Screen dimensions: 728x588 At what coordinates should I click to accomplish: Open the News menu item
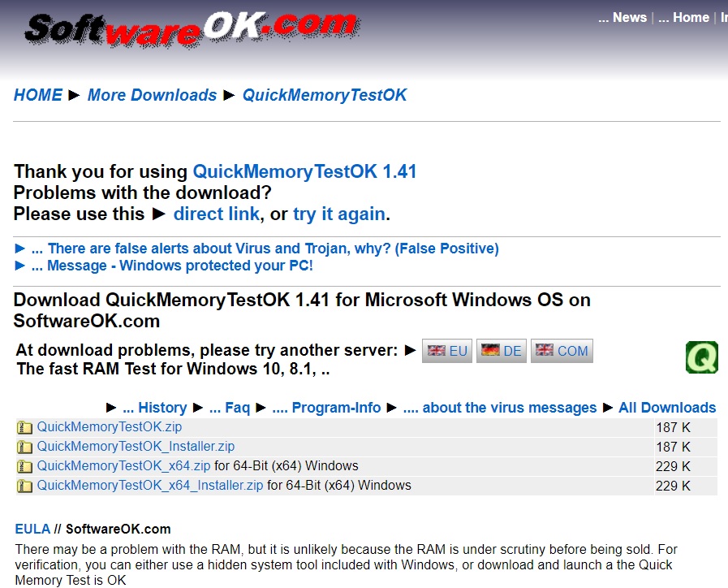pos(622,18)
